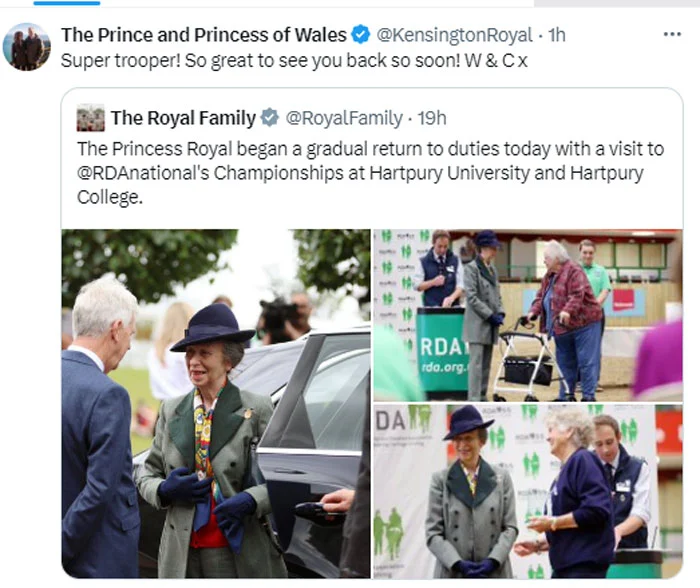Click the grey verified badge beside Royal Family
Image resolution: width=700 pixels, height=588 pixels.
coord(270,118)
